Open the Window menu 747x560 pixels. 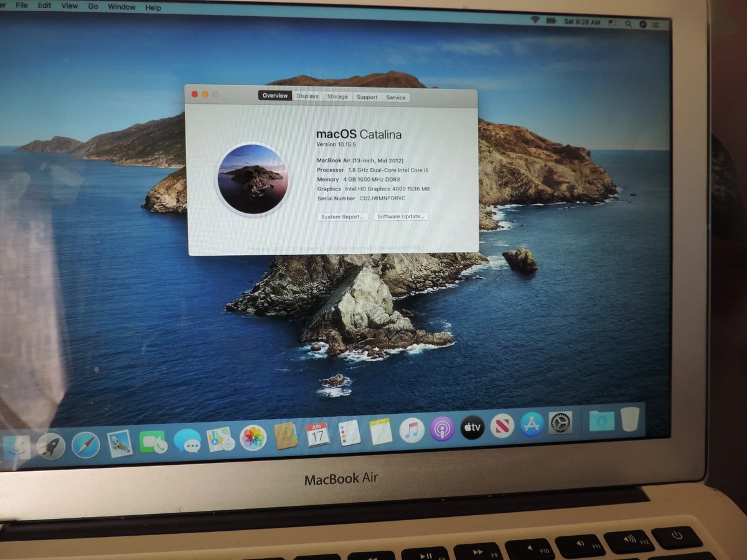point(121,7)
